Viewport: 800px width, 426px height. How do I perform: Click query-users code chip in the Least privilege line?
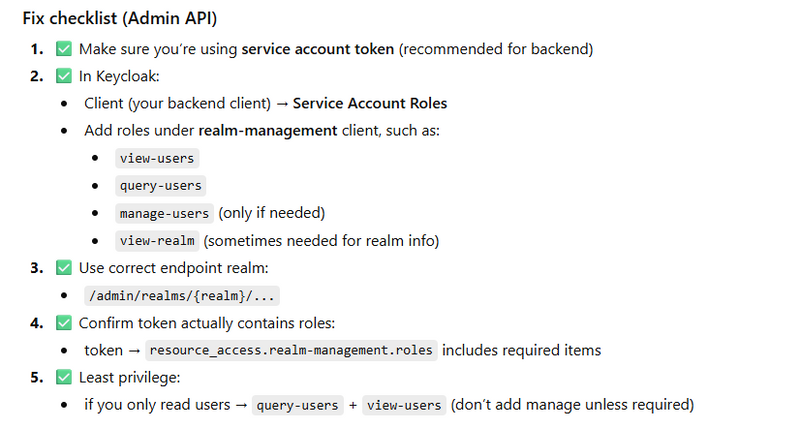tap(297, 405)
